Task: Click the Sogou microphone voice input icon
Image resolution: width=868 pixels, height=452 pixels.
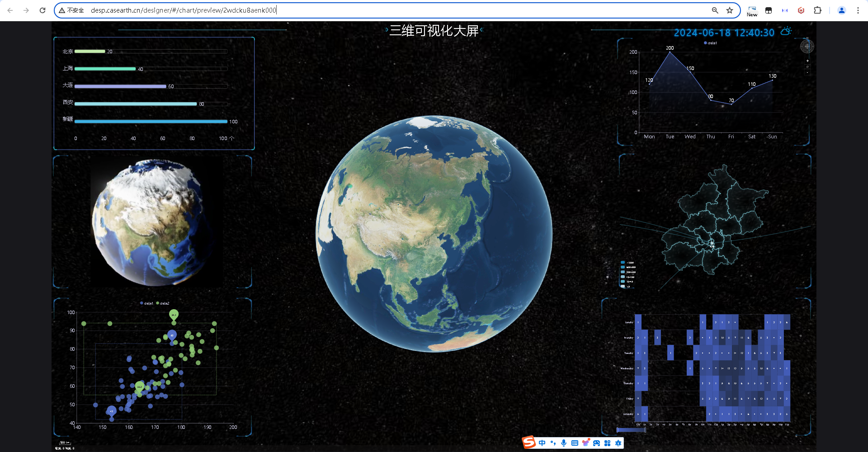Action: pyautogui.click(x=564, y=443)
